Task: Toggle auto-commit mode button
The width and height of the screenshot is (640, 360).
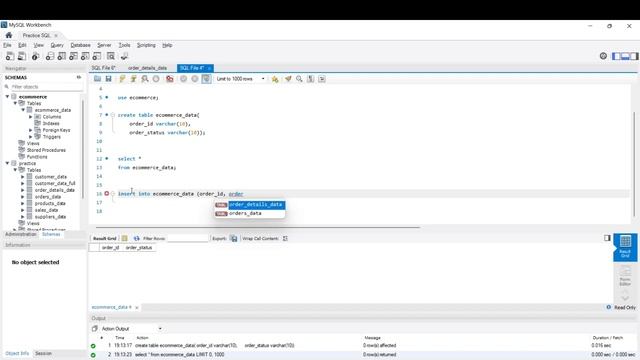Action: [206, 79]
